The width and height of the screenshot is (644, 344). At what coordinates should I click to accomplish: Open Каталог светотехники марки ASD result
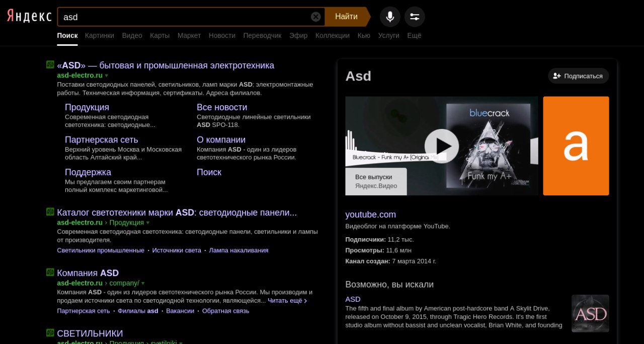pos(177,213)
